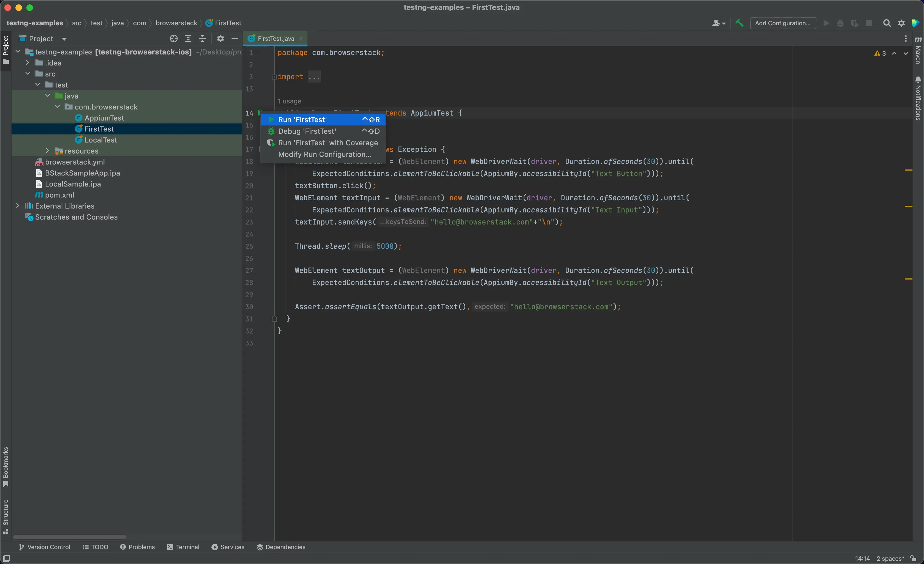Open the Project view dropdown arrow
The image size is (924, 564).
point(64,39)
